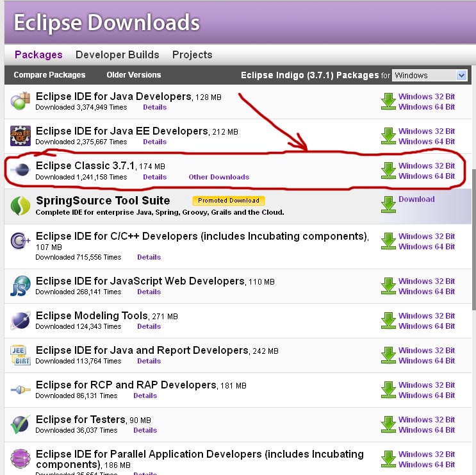Image resolution: width=476 pixels, height=475 pixels.
Task: Click the Eclipse for Testers title
Action: (x=81, y=419)
